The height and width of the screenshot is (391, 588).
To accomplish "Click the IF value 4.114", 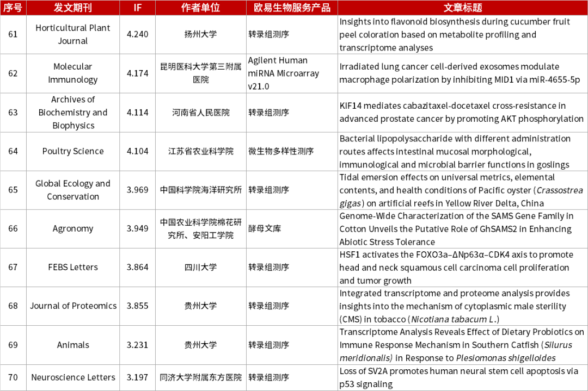I will (x=138, y=113).
